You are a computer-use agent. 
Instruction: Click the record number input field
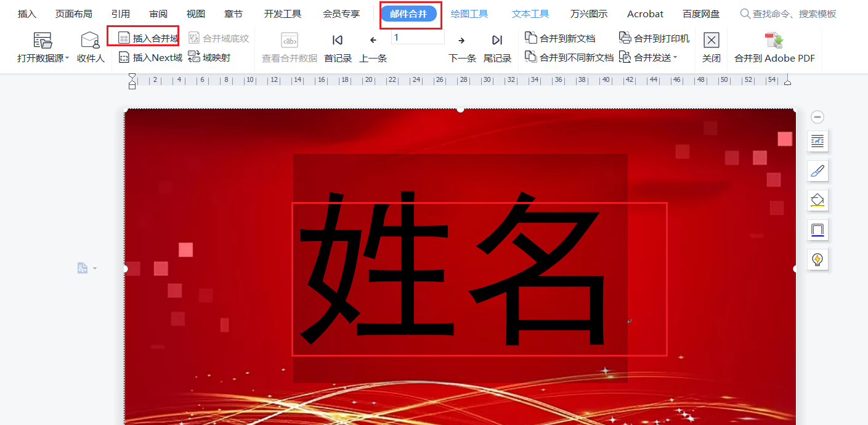418,38
